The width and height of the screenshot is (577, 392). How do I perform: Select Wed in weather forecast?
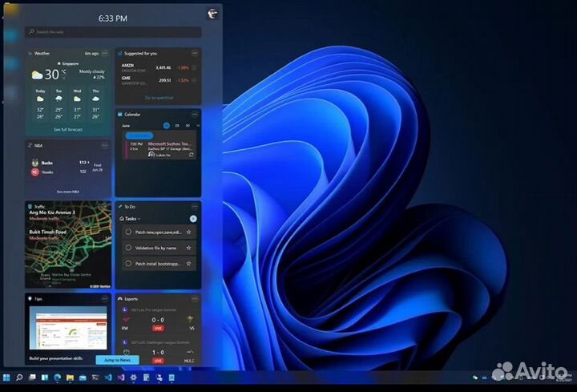(77, 104)
